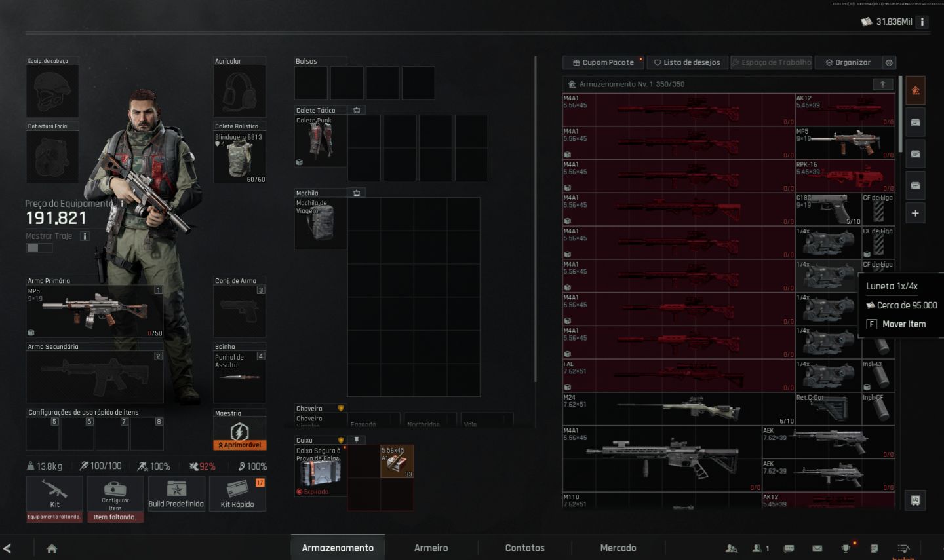Click the Mochila quick-fill icon
The height and width of the screenshot is (560, 944).
coord(357,193)
